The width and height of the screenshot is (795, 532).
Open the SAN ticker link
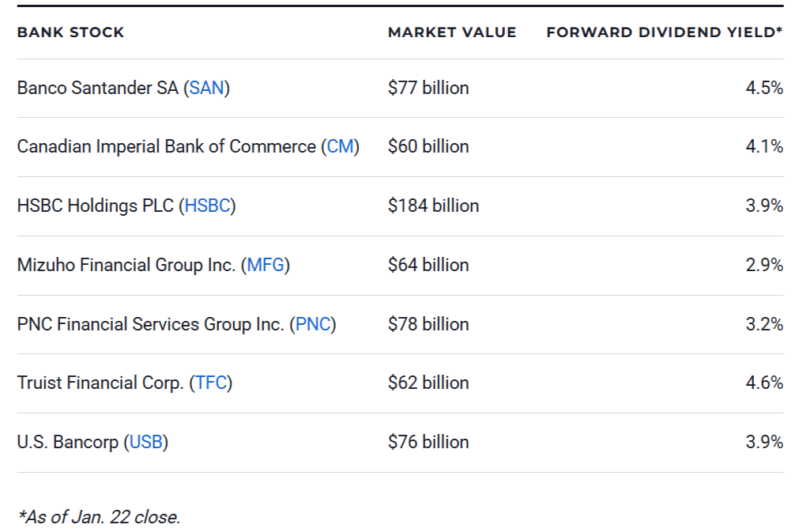(206, 88)
